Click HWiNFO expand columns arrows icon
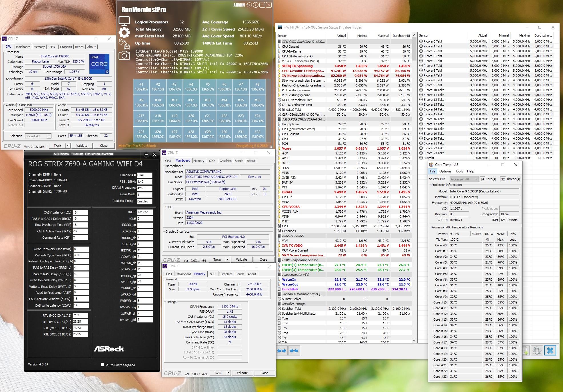 [282, 351]
